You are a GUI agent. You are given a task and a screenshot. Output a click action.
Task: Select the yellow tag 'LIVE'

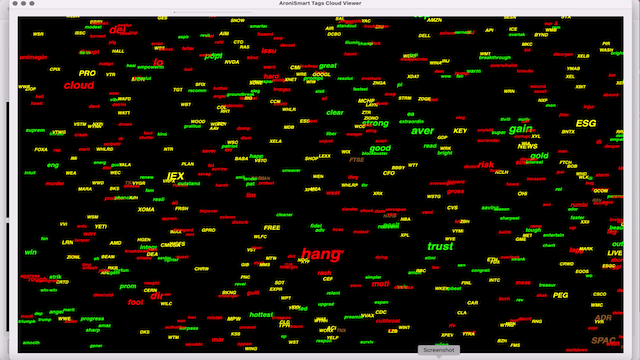pyautogui.click(x=614, y=253)
